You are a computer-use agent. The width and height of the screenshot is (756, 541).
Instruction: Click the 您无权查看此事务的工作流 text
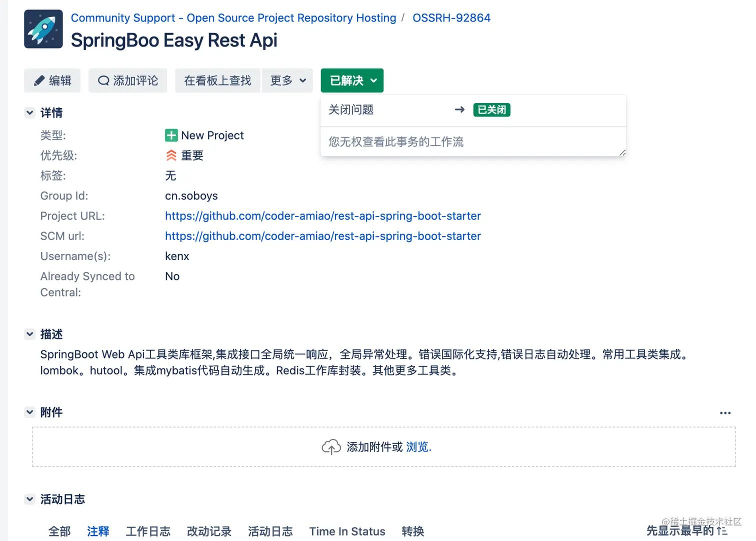pos(396,142)
